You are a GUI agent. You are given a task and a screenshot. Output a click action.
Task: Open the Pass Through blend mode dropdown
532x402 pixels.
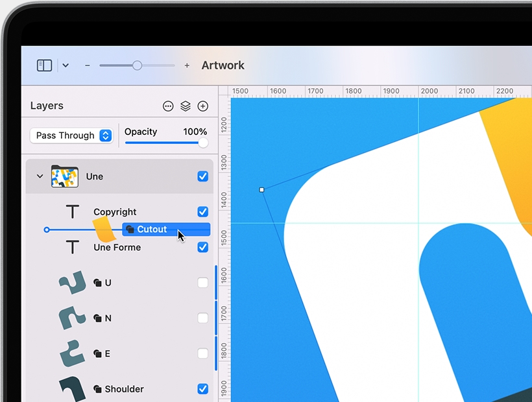tap(71, 136)
